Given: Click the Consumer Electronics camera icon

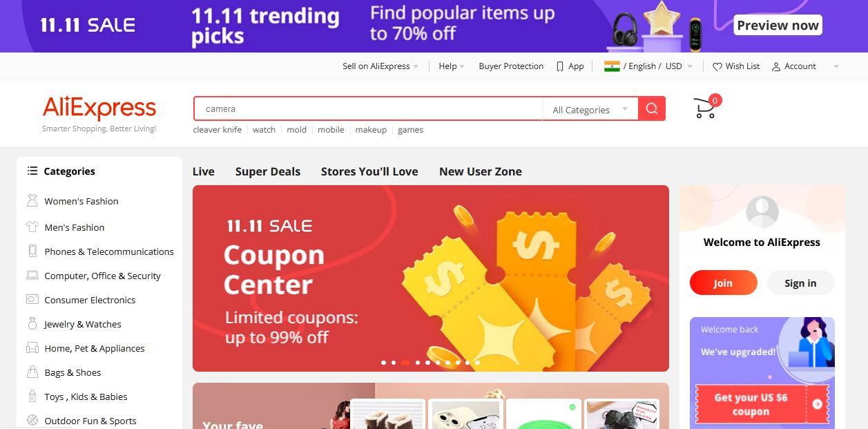Looking at the screenshot, I should [32, 300].
